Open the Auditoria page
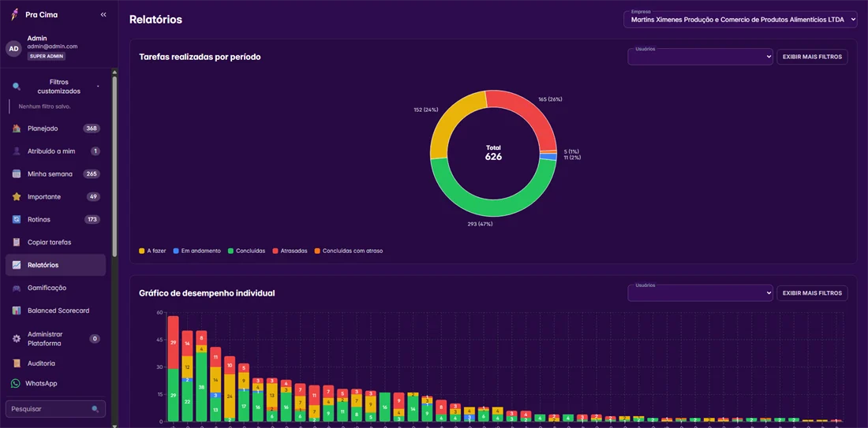 [x=55, y=363]
